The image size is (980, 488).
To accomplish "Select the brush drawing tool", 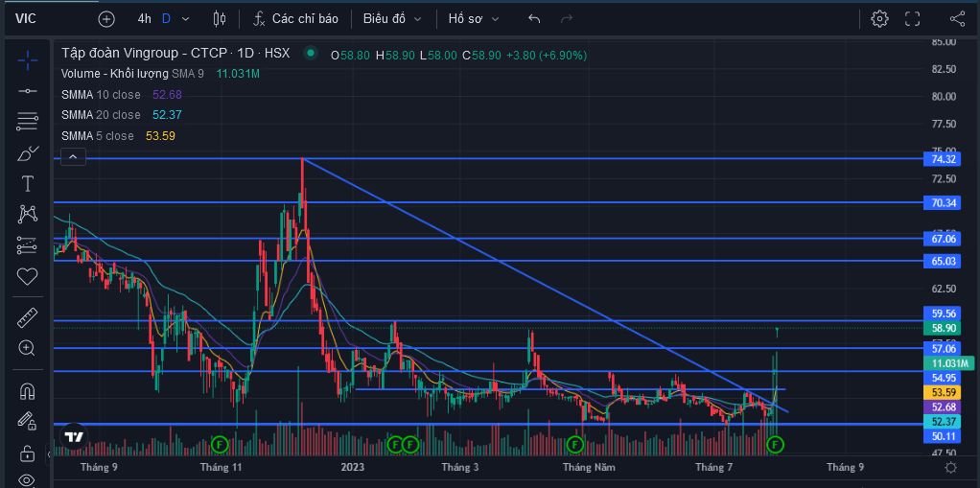I will [28, 153].
